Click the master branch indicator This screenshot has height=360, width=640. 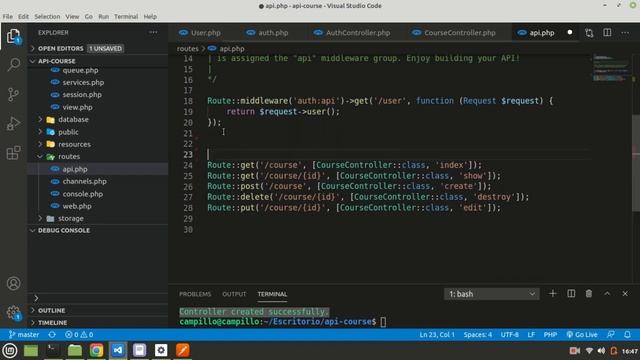coord(24,334)
